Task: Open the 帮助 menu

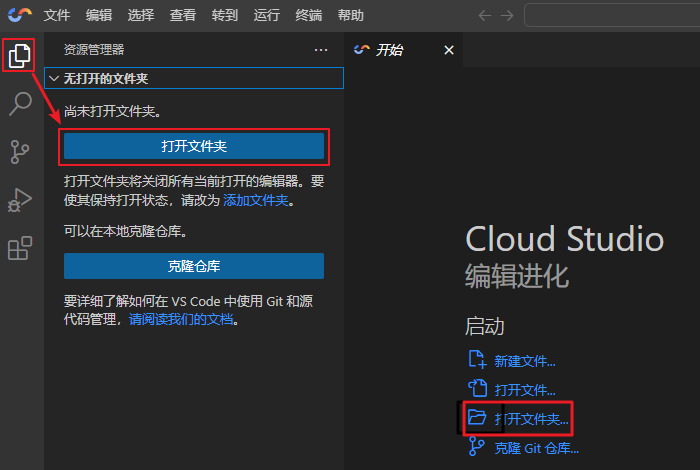Action: point(350,15)
